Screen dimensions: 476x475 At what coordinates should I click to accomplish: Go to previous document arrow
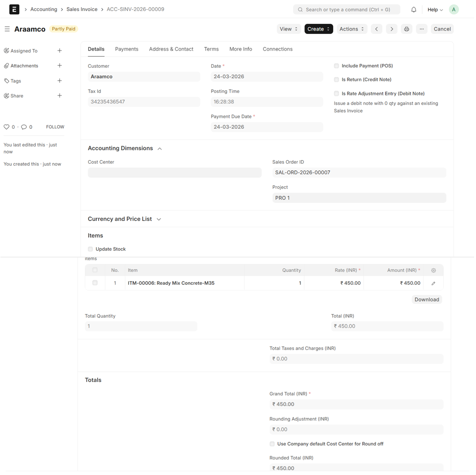pos(376,29)
